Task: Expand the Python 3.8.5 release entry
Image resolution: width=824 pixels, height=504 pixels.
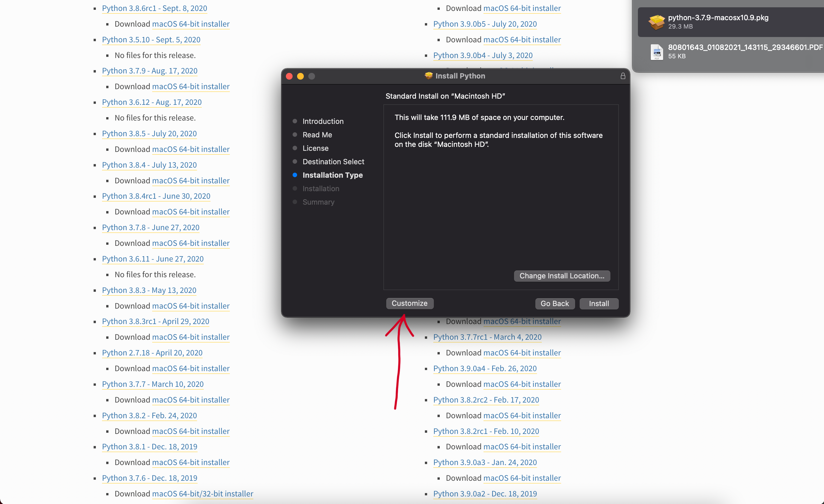Action: [149, 133]
